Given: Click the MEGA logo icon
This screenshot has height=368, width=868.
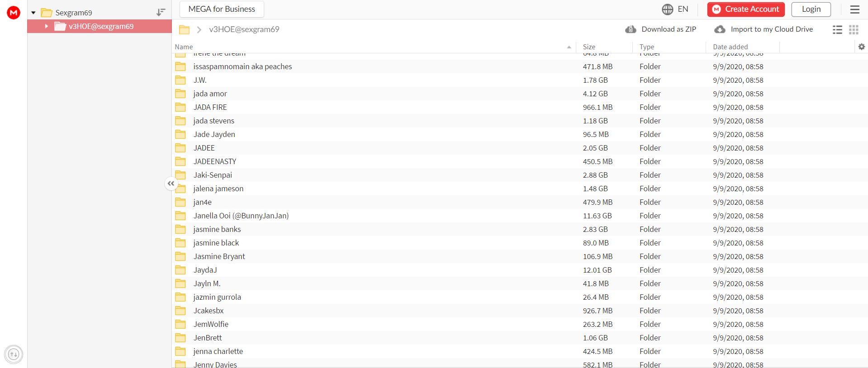Looking at the screenshot, I should click(14, 13).
